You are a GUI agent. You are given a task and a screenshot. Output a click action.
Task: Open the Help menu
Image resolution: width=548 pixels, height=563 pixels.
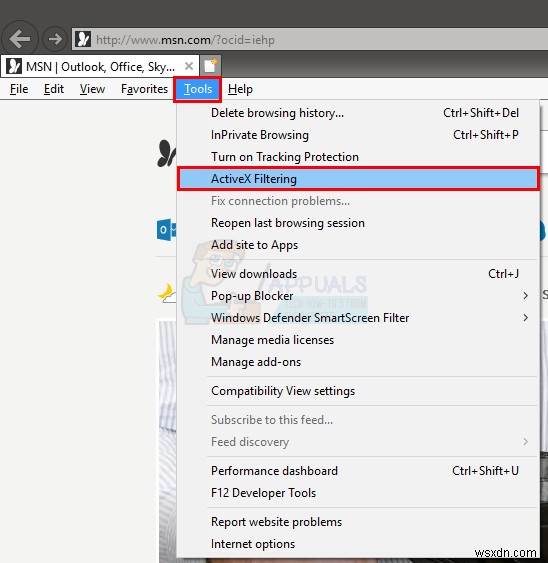click(240, 89)
